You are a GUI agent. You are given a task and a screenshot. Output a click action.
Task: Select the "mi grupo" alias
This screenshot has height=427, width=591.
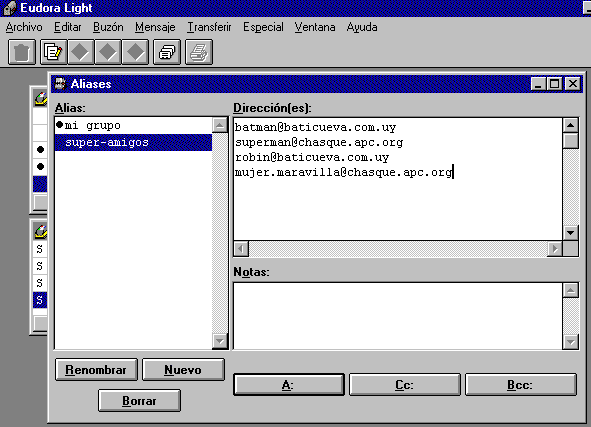(133, 125)
